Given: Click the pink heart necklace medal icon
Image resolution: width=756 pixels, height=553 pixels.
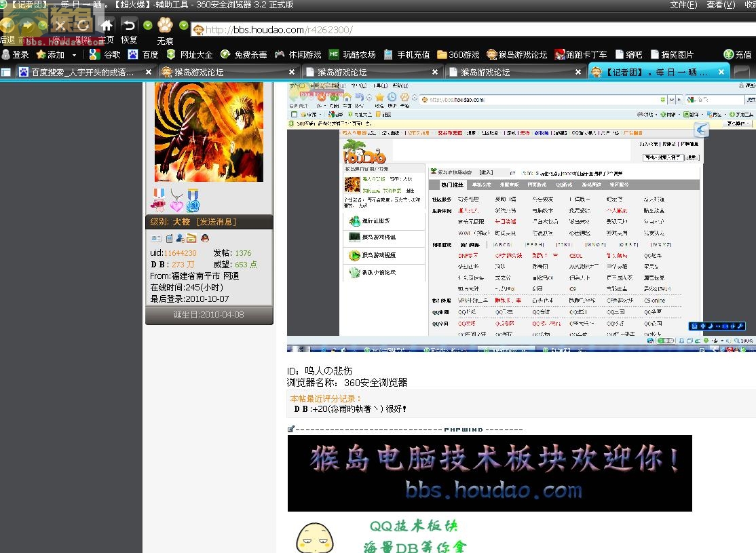Looking at the screenshot, I should (176, 201).
